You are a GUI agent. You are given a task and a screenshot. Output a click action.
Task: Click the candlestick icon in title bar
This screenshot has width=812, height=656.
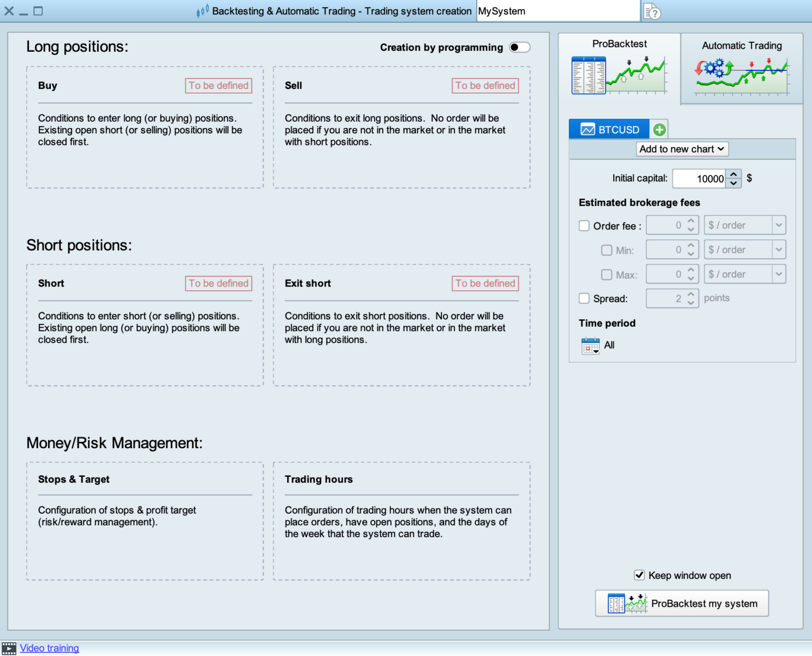pyautogui.click(x=202, y=11)
